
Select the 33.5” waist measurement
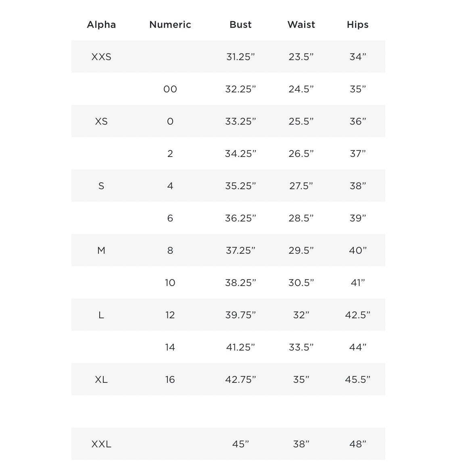coord(301,347)
